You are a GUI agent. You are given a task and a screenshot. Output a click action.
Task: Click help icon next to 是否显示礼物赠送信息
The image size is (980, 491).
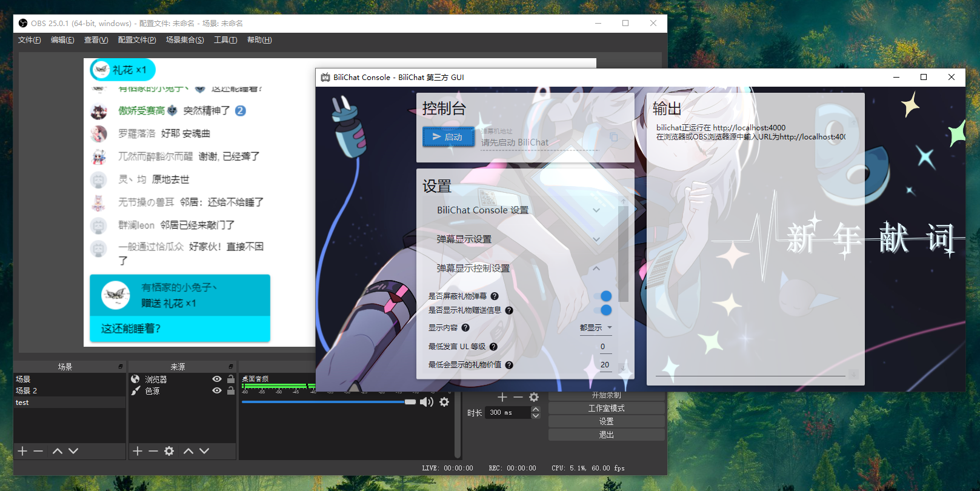click(x=509, y=310)
